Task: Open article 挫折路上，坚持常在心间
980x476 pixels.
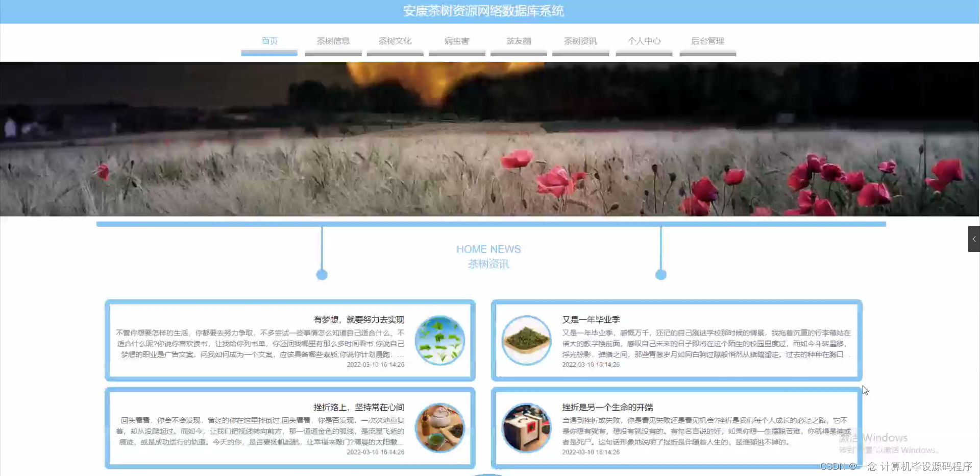Action: [358, 408]
